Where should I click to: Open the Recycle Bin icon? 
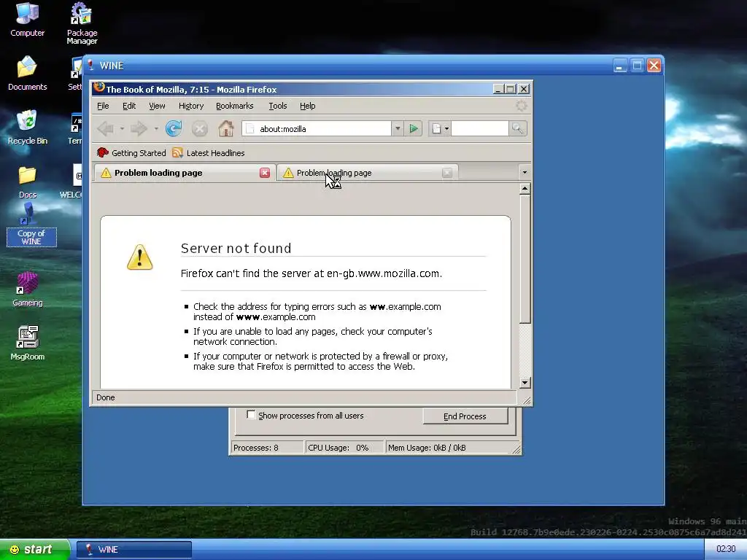pyautogui.click(x=27, y=127)
